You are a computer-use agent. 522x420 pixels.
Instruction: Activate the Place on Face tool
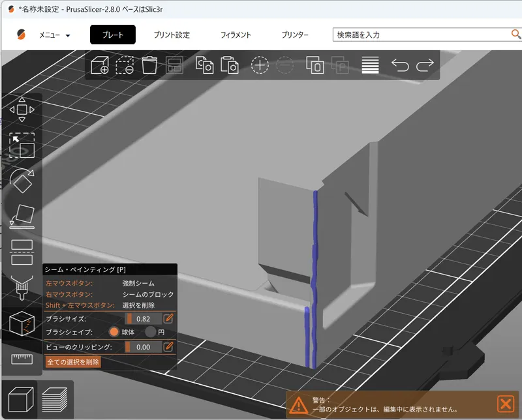[x=22, y=217]
